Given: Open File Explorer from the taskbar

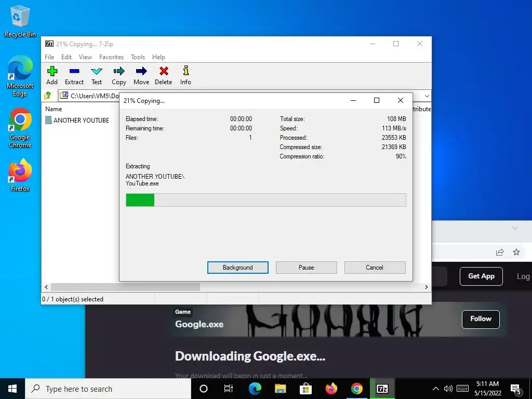Looking at the screenshot, I should point(280,389).
